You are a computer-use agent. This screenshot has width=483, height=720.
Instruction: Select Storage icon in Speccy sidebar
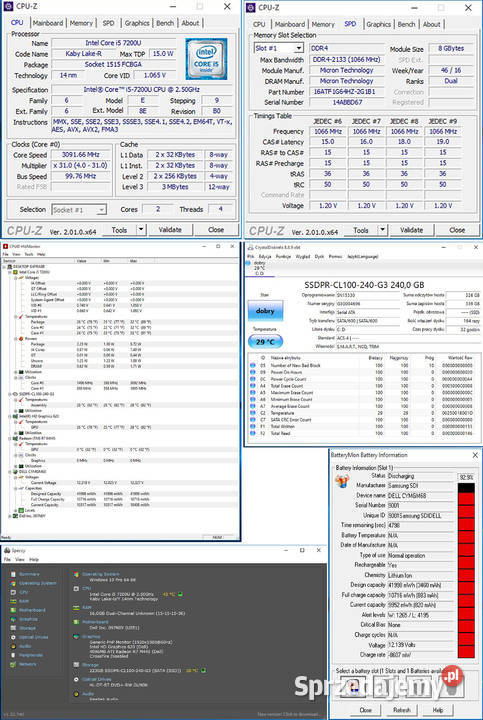[13, 628]
